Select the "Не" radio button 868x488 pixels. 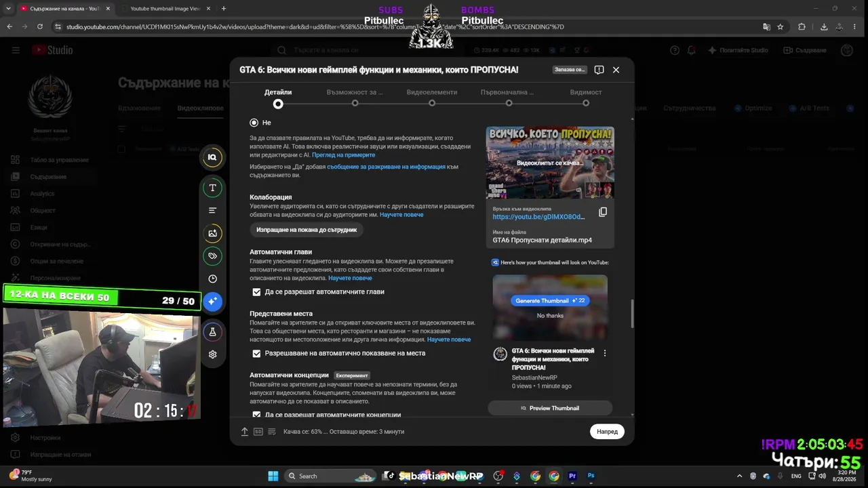[254, 123]
